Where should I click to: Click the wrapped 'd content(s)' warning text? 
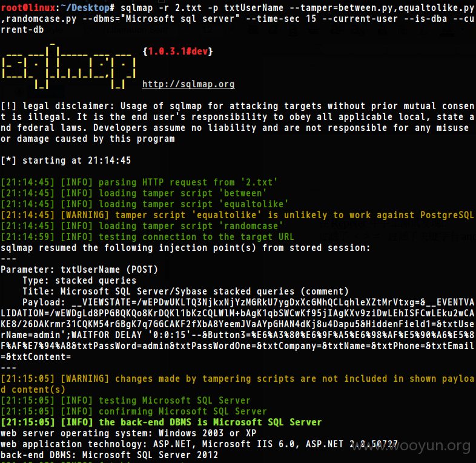(33, 390)
